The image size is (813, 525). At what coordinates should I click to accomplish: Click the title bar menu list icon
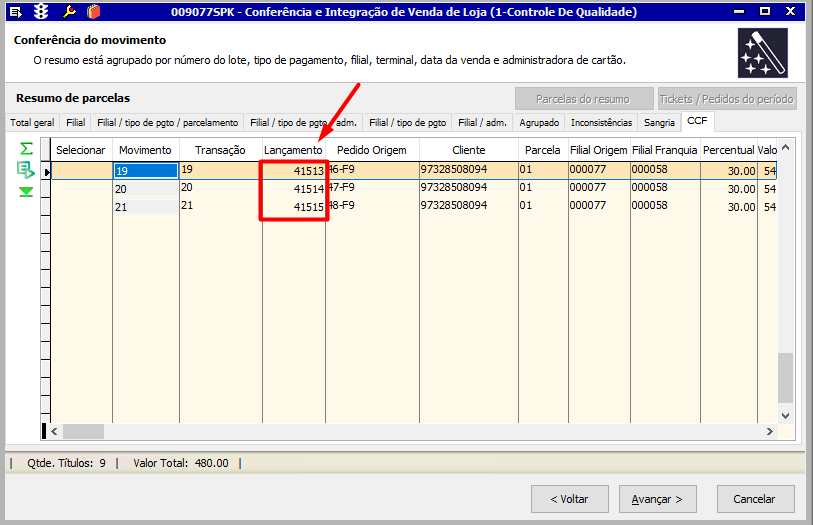point(16,11)
